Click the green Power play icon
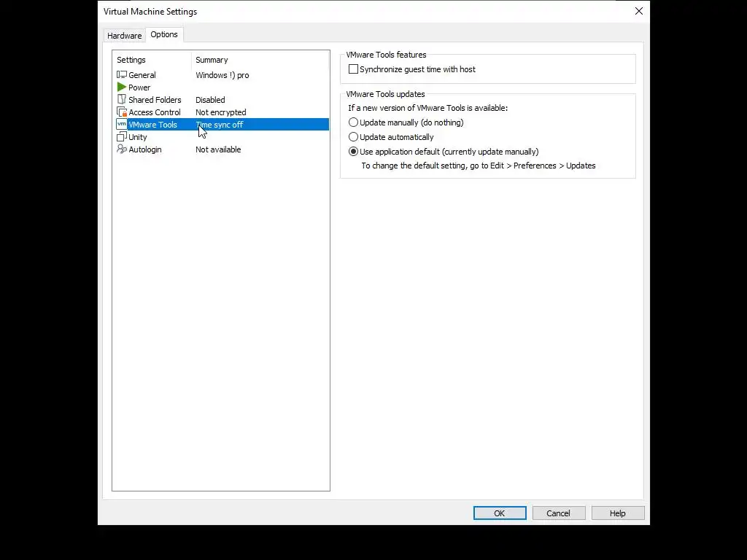Viewport: 747px width, 560px height. pyautogui.click(x=122, y=87)
